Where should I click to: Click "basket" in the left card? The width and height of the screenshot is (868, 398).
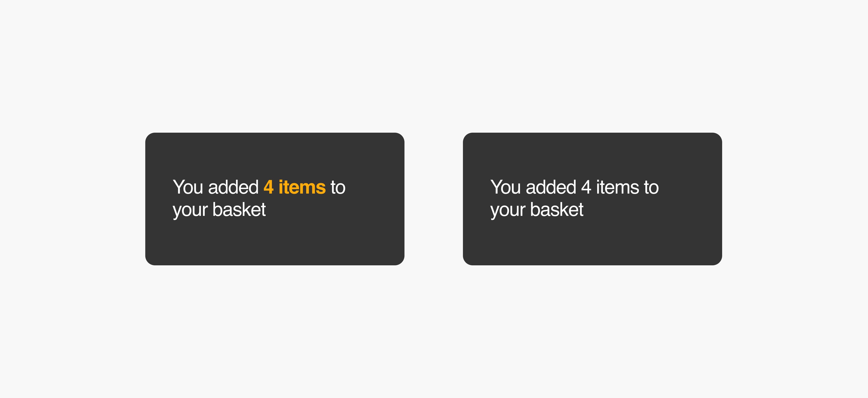[239, 210]
